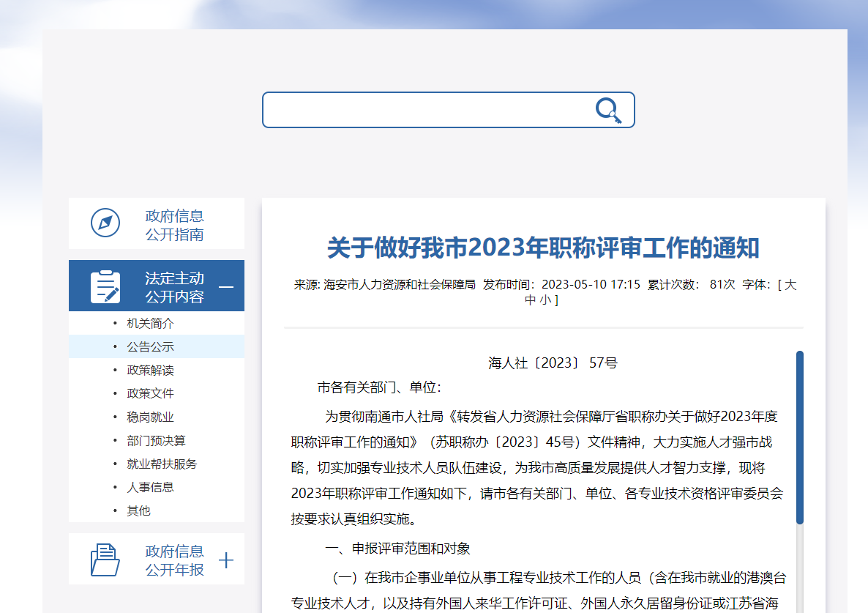The height and width of the screenshot is (613, 868).
Task: Set font size to 小
Action: tap(546, 300)
